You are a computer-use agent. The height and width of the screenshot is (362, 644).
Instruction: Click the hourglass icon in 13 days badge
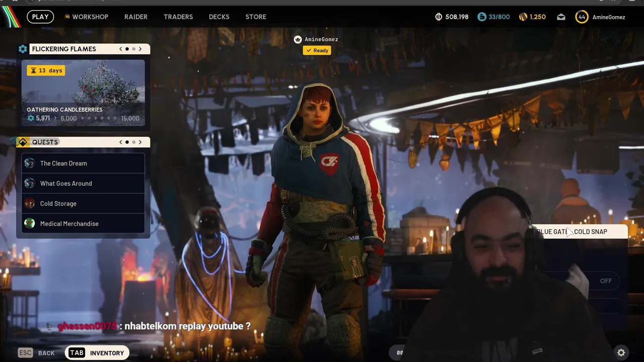[34, 70]
